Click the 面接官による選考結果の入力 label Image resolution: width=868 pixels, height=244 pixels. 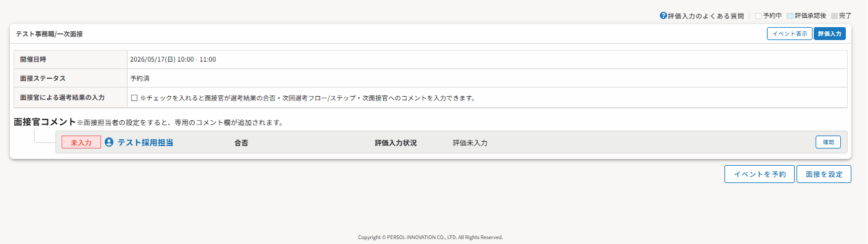pos(62,97)
